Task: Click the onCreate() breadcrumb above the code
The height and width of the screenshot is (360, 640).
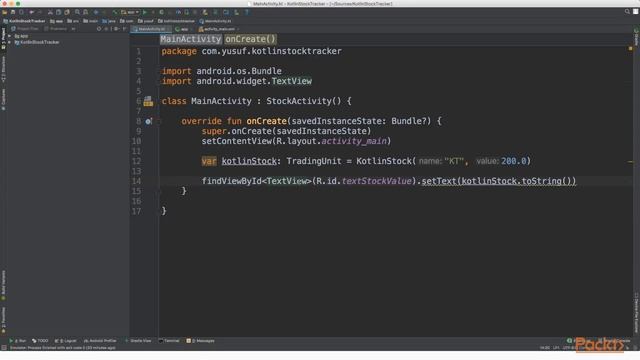Action: (251, 39)
